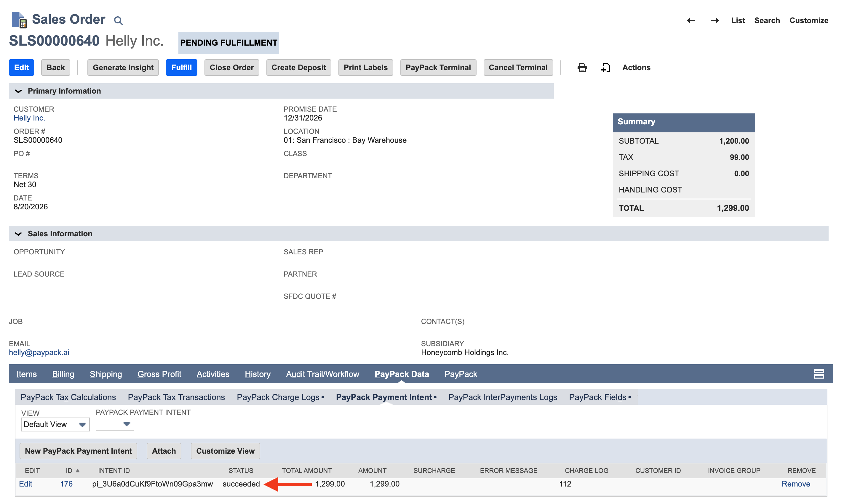Viewport: 844px width, 504px height.
Task: Click the TOTAL AMOUNT column header
Action: coord(306,470)
